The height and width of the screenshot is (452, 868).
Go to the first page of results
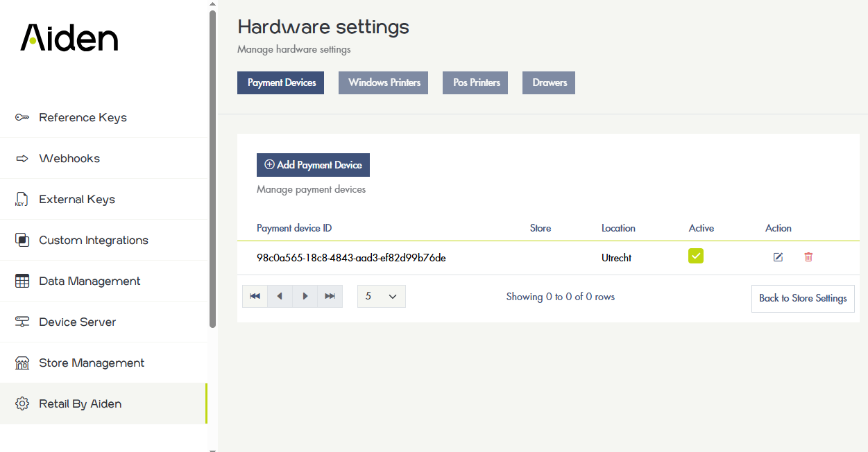coord(255,296)
